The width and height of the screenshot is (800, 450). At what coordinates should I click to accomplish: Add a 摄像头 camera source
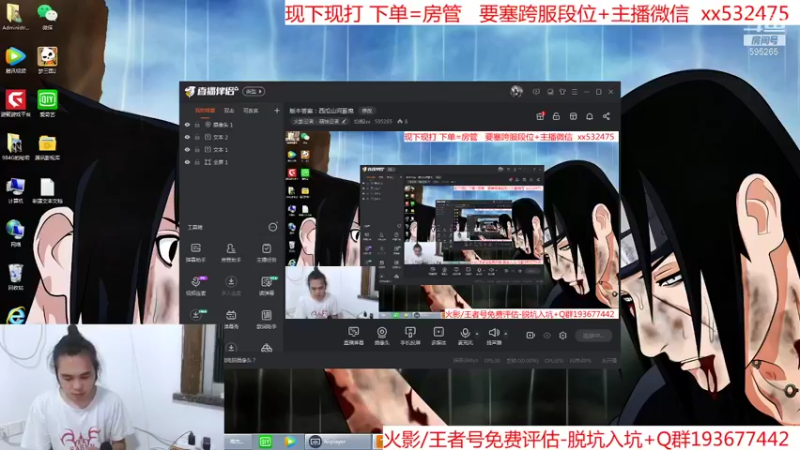pyautogui.click(x=382, y=336)
